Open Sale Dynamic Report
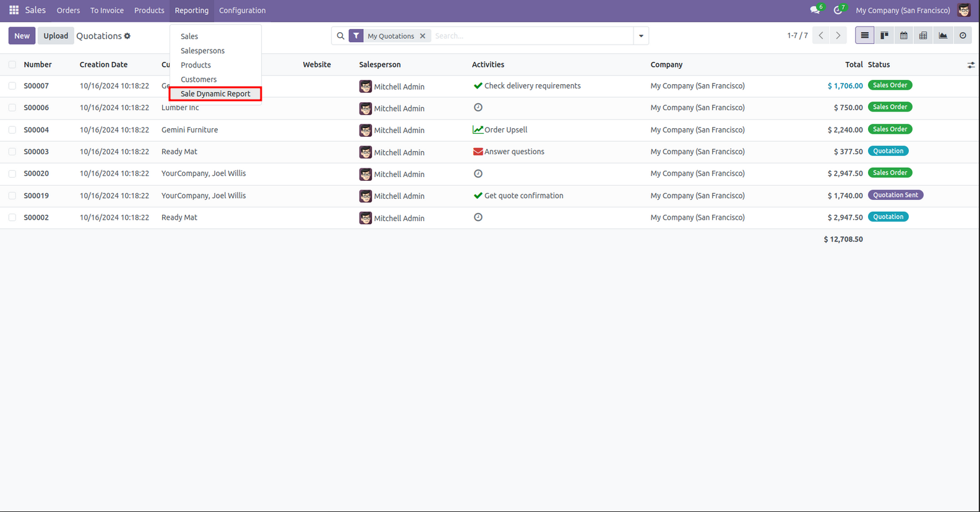This screenshot has width=980, height=512. [215, 94]
